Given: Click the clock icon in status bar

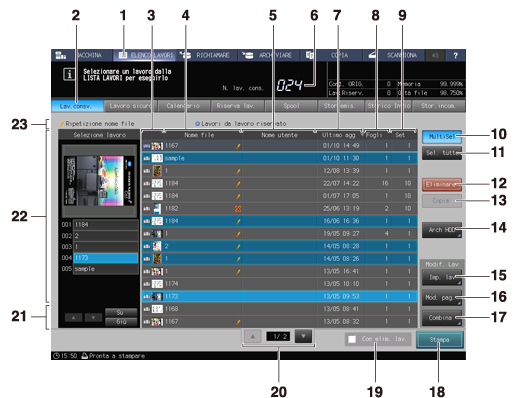Looking at the screenshot, I should coord(56,356).
